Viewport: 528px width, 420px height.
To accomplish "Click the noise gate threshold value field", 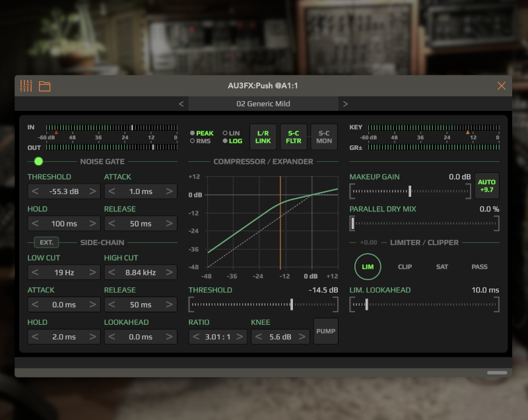I will click(64, 192).
